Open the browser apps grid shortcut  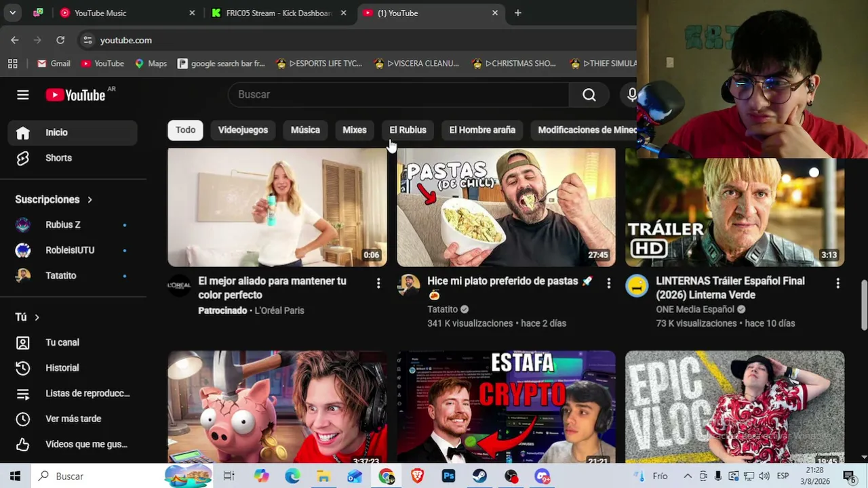point(12,63)
